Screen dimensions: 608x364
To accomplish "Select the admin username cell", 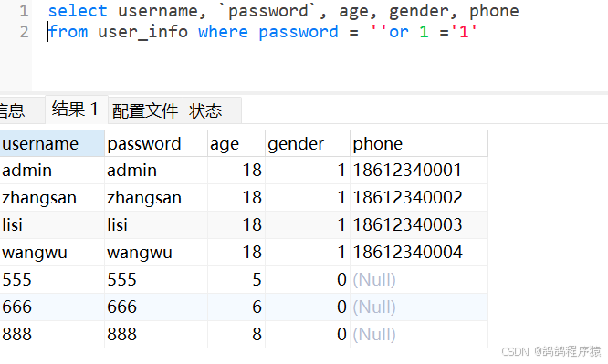I will 52,171.
